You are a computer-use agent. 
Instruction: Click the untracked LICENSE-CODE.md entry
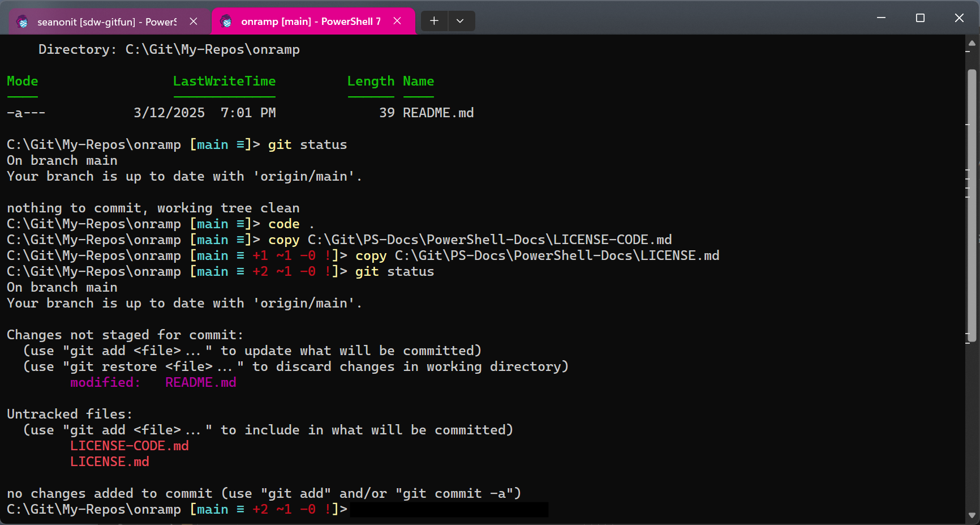130,446
